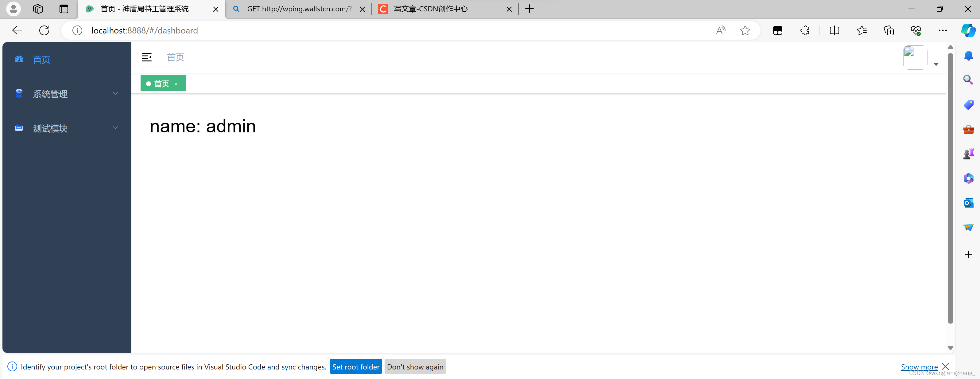Open the user avatar dropdown arrow
980x379 pixels.
936,65
